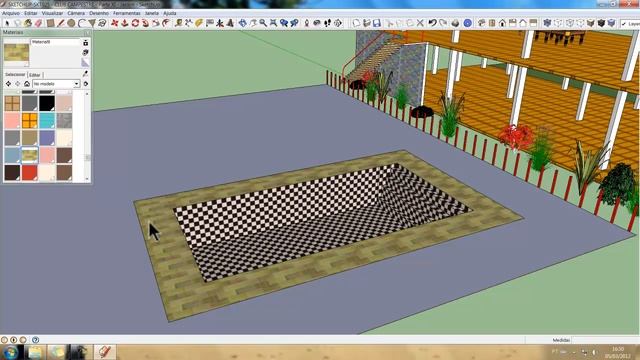Click the Medidas measurements box
The height and width of the screenshot is (360, 640).
[x=606, y=340]
